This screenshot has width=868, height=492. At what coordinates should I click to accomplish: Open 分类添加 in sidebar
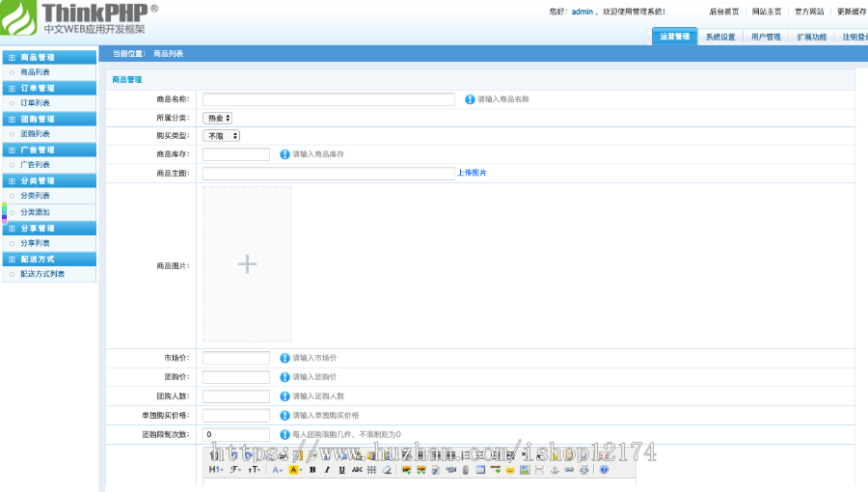point(35,212)
